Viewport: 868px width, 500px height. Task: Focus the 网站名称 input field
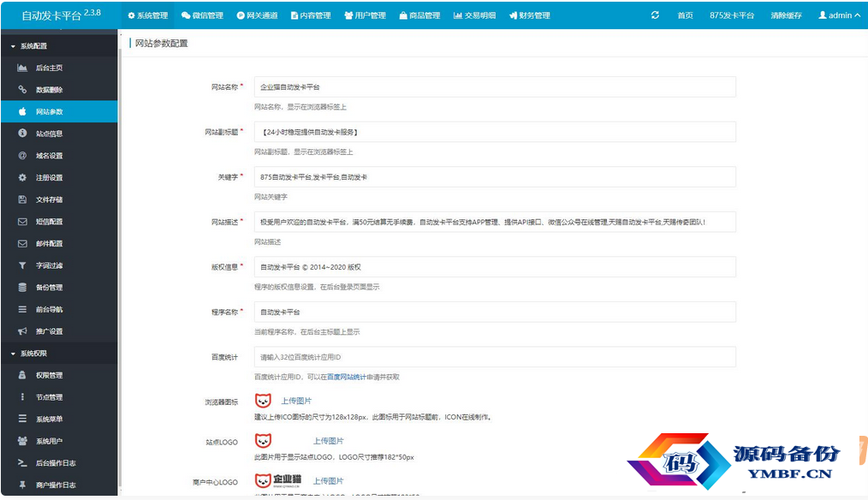click(x=495, y=87)
